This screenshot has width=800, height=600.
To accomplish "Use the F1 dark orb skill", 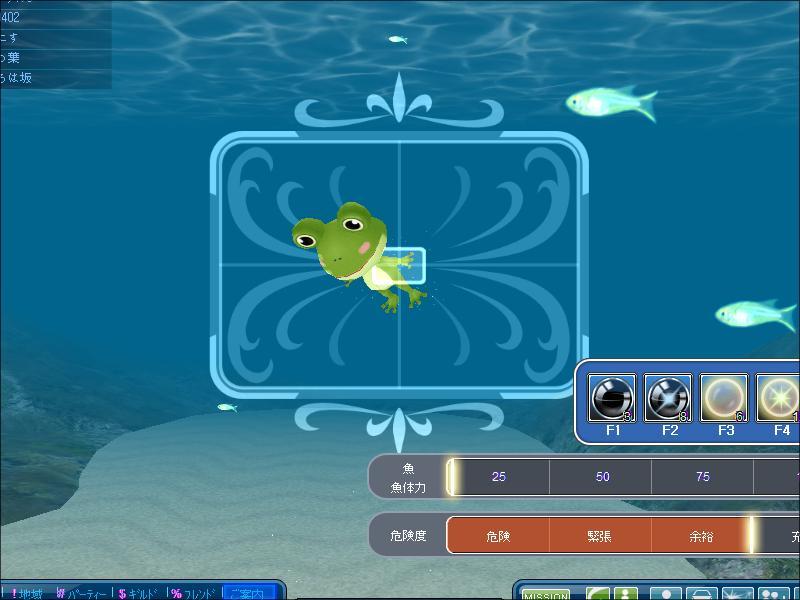I will point(612,398).
